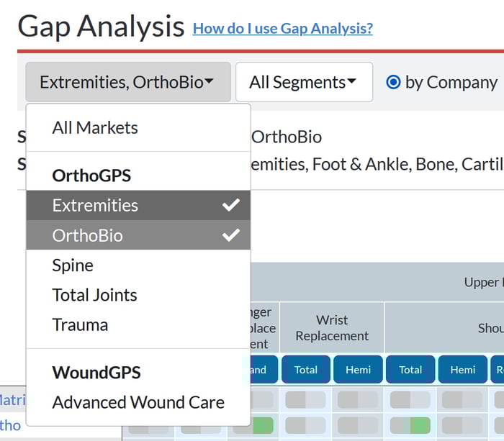
Task: Choose All Markets in the dropdown list
Action: click(138, 127)
